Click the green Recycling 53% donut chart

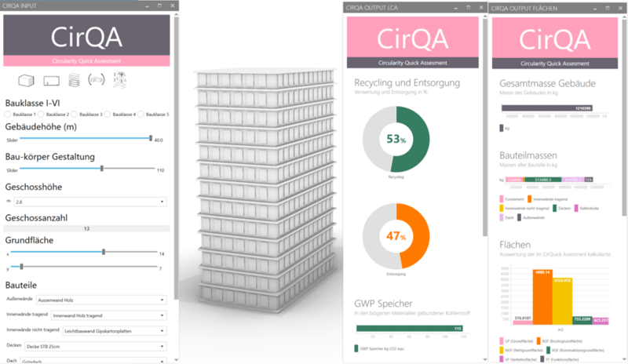[x=396, y=139]
